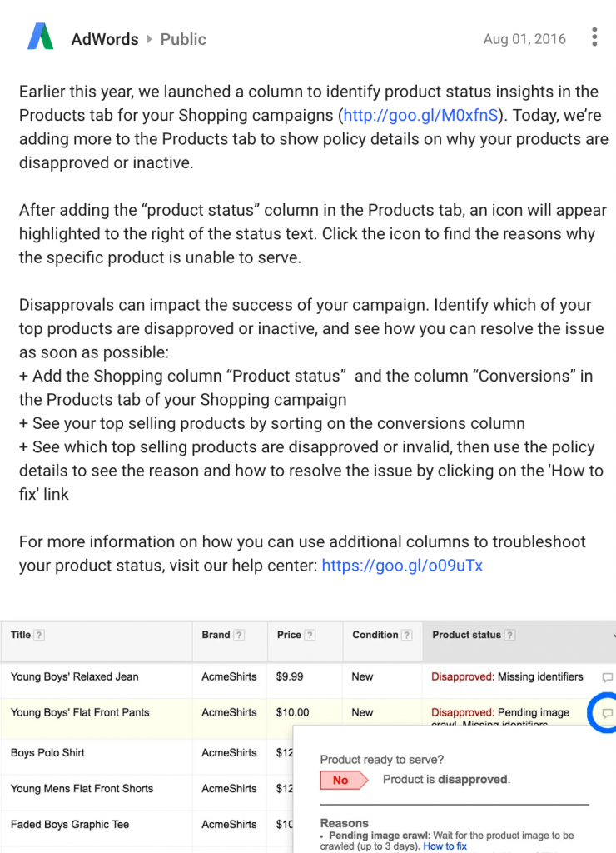Sort by the Product status column header
Viewport: 616px width, 853px height.
tap(466, 635)
